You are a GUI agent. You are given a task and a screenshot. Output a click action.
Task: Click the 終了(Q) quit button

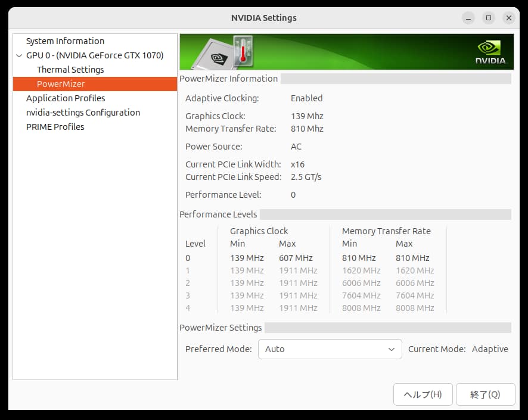pyautogui.click(x=485, y=394)
